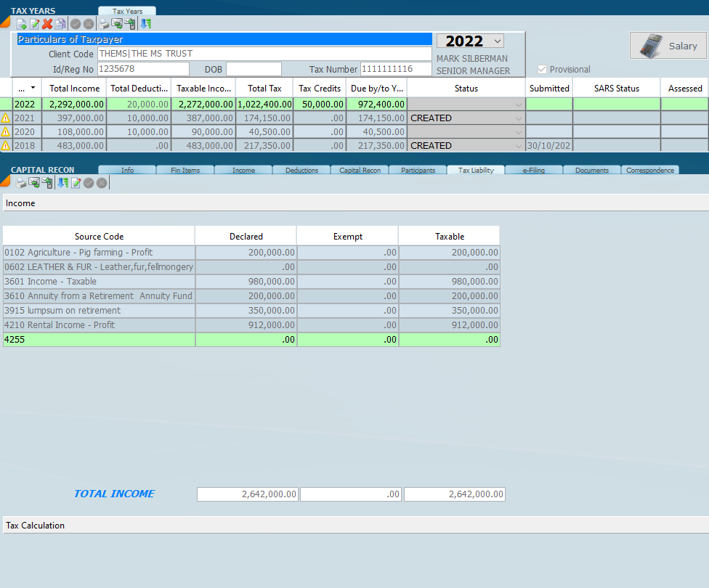The height and width of the screenshot is (588, 709).
Task: Expand the Status dropdown for the 2021 row
Action: [518, 118]
